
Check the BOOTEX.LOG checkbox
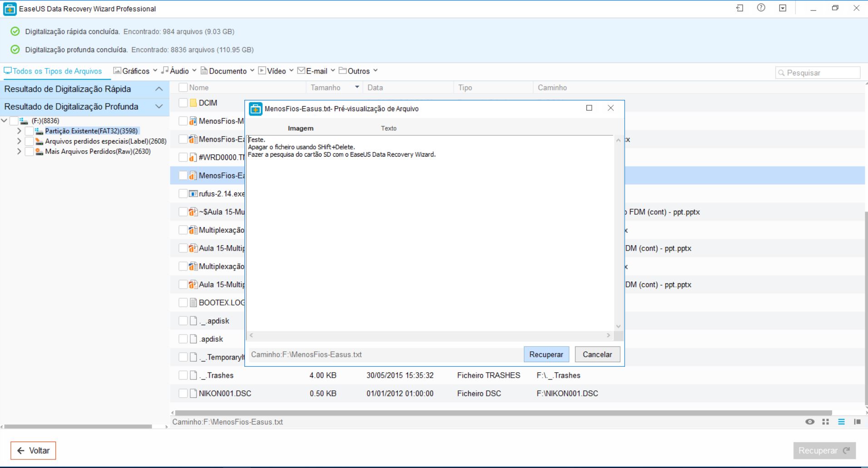point(183,303)
